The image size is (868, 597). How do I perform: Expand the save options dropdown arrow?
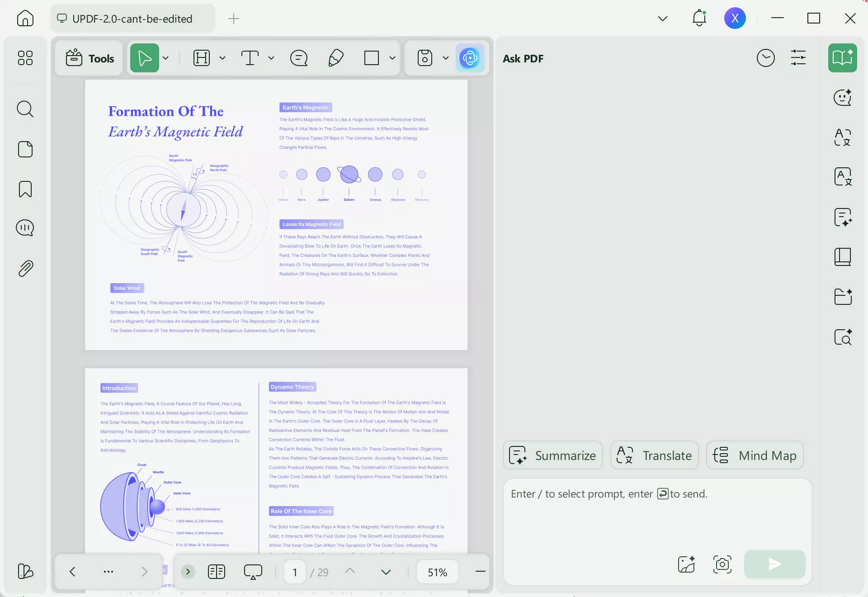click(446, 58)
